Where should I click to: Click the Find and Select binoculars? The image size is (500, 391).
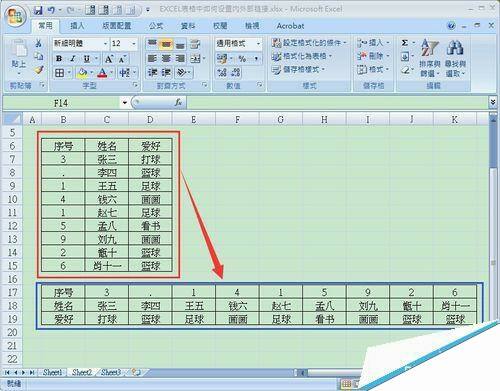point(455,58)
